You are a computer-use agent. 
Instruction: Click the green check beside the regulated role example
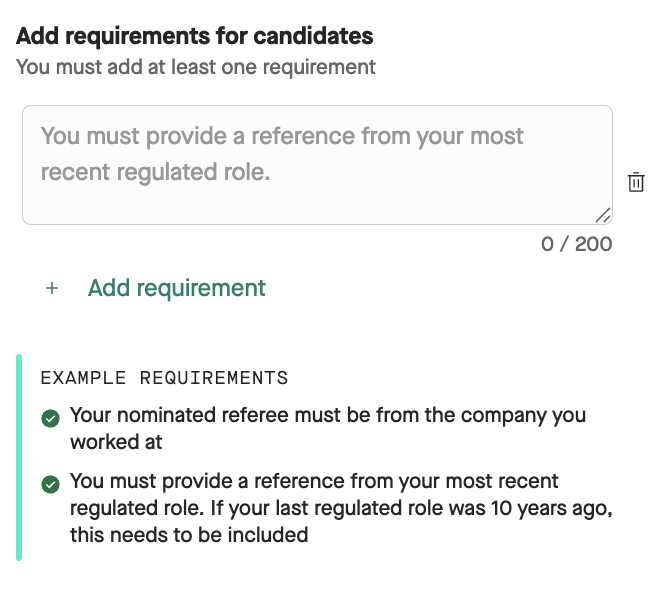50,484
